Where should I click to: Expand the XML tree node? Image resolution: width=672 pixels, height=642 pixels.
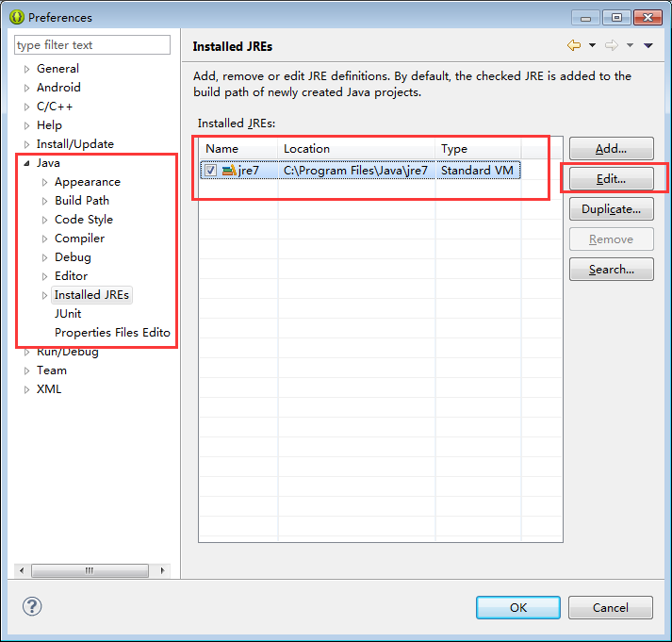click(26, 389)
